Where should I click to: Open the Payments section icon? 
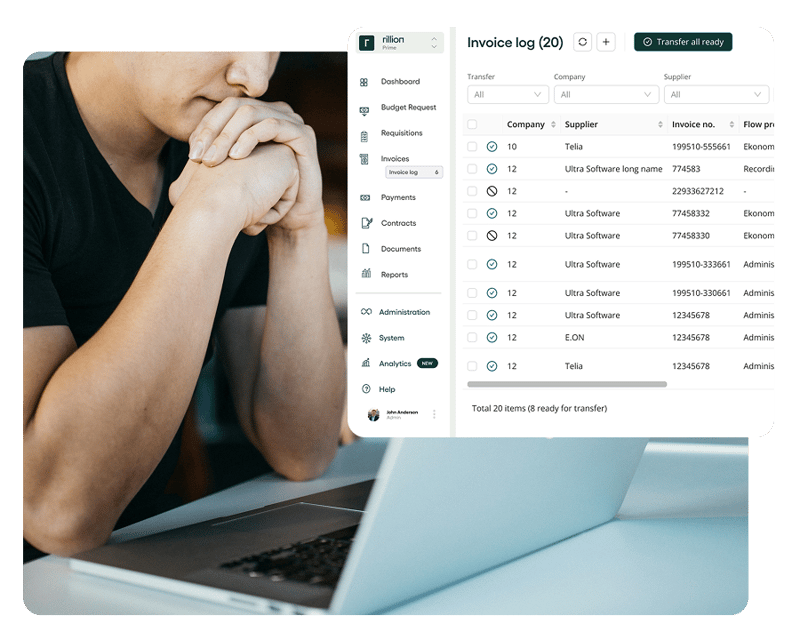pos(365,198)
